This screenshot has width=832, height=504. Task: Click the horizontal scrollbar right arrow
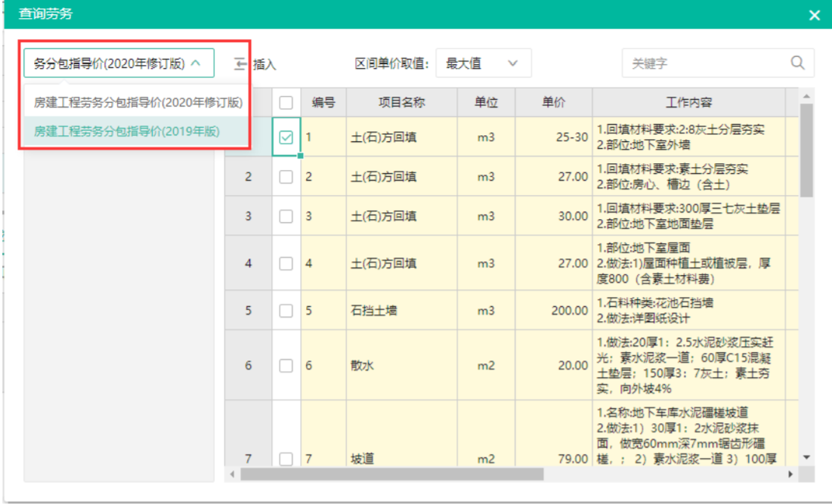pyautogui.click(x=790, y=474)
